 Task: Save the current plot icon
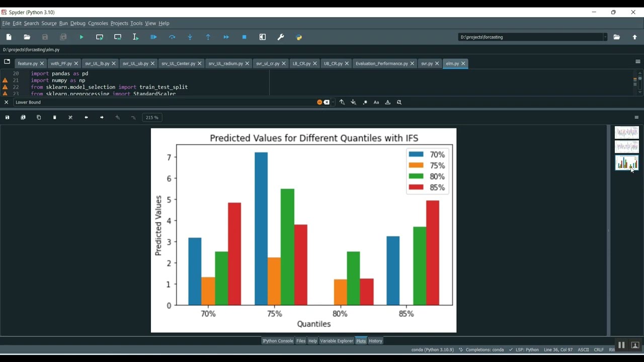click(x=8, y=118)
